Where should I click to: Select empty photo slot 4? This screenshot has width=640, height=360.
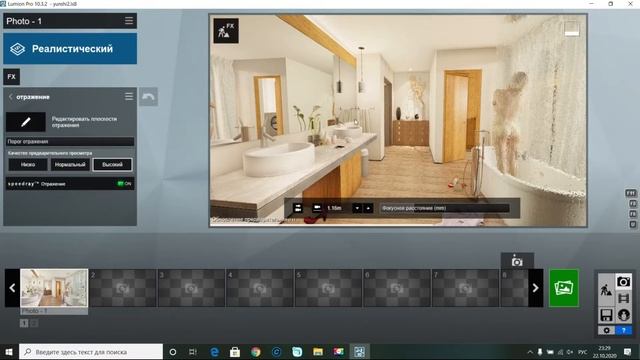coord(260,288)
